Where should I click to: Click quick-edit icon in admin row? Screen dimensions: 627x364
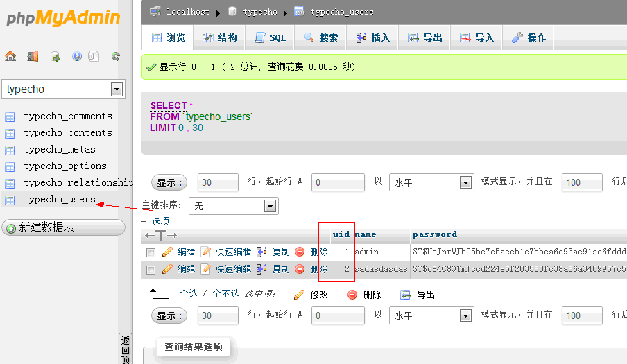click(x=206, y=252)
